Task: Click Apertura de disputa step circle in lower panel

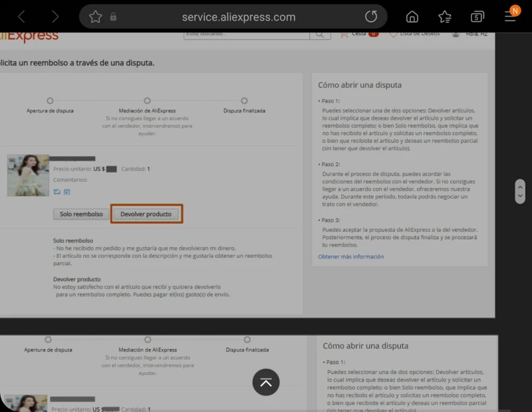Action: [x=48, y=340]
